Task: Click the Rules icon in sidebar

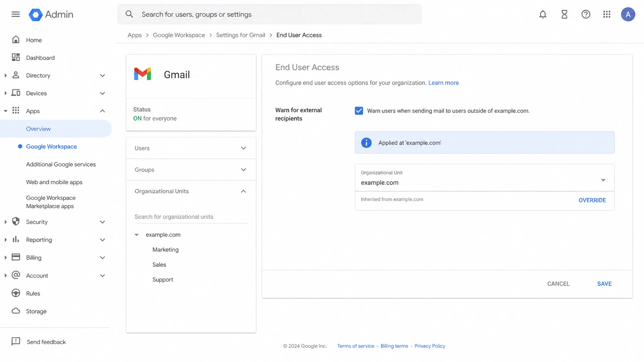Action: (x=16, y=293)
